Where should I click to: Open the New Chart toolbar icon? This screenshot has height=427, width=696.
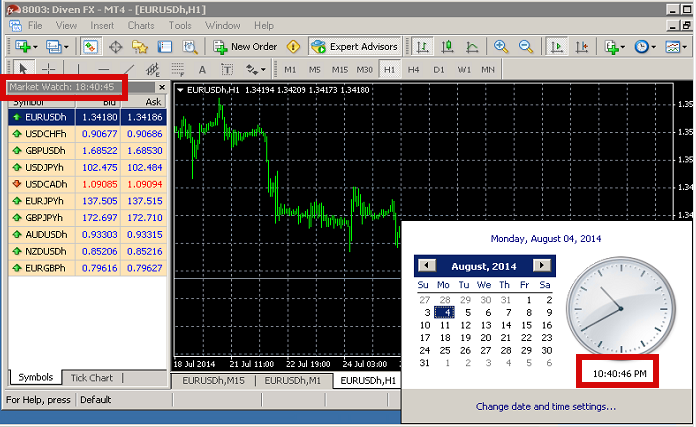(x=23, y=47)
